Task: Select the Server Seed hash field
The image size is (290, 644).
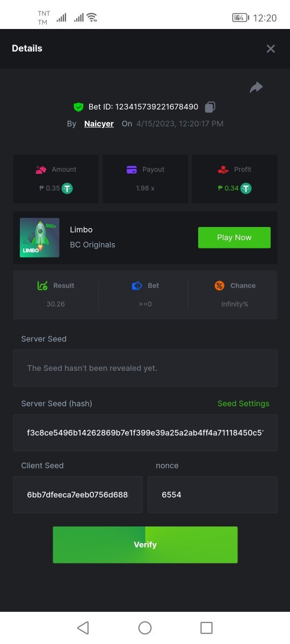Action: [145, 433]
